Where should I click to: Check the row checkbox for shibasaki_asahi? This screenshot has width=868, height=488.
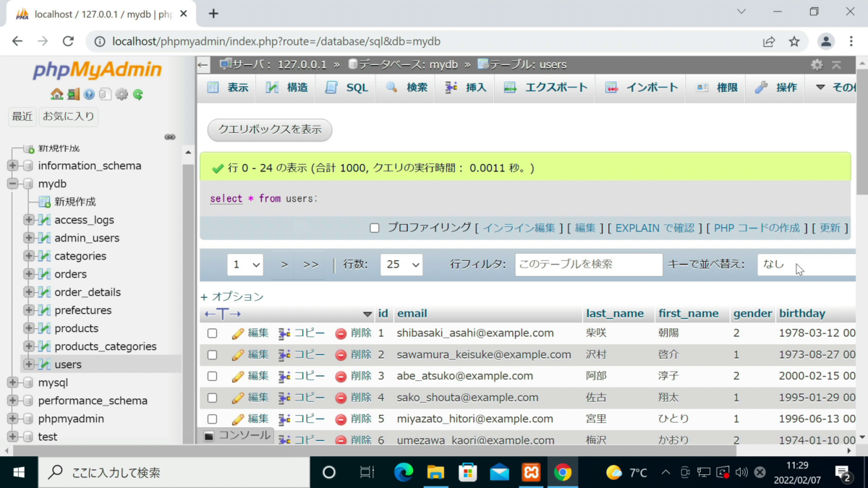pos(212,333)
